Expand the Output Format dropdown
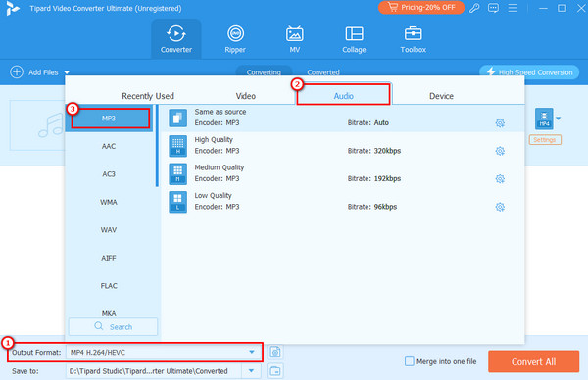 [x=252, y=352]
